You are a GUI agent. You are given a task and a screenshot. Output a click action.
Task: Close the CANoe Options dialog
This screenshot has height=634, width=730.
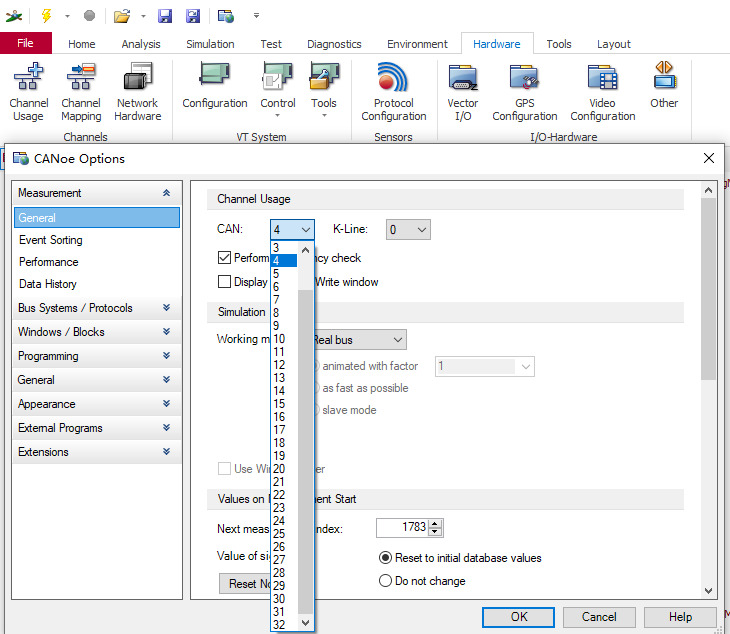pos(709,158)
